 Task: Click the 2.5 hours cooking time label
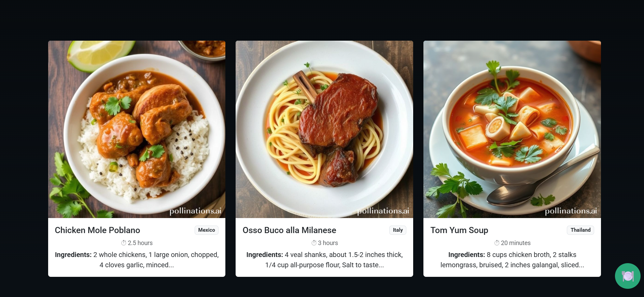pyautogui.click(x=140, y=243)
